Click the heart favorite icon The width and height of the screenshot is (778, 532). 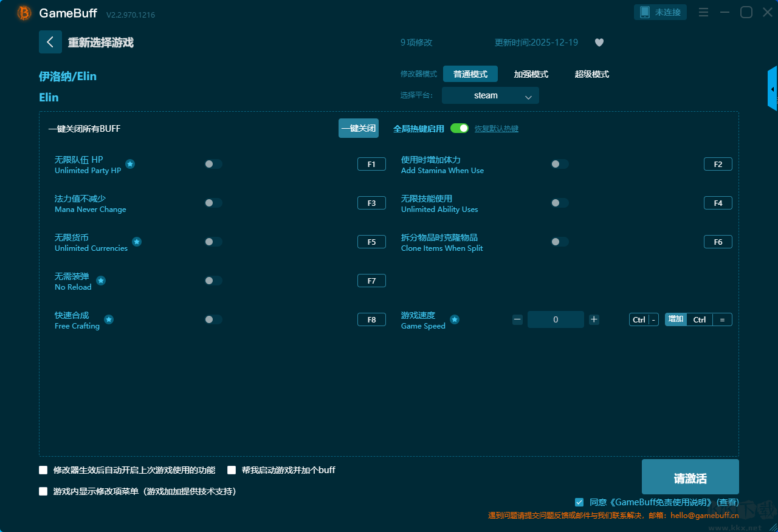click(599, 43)
